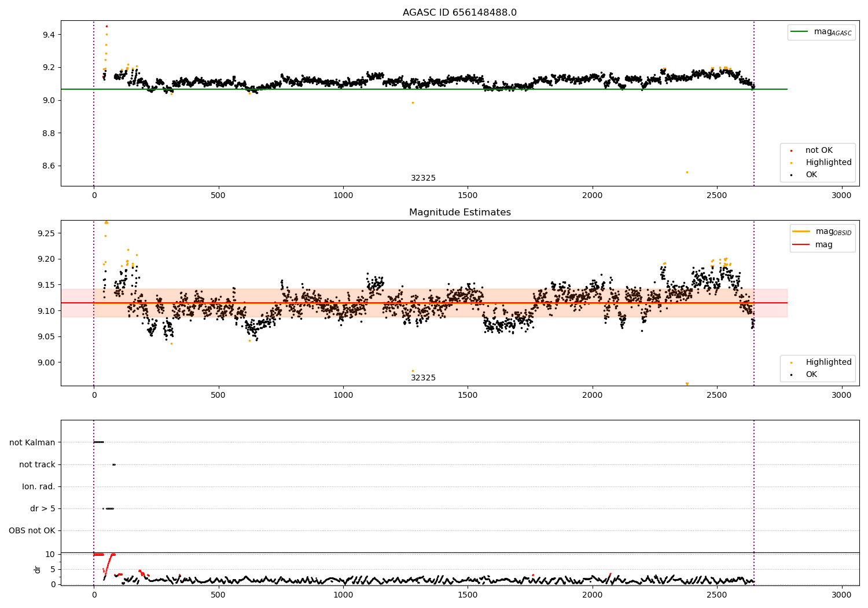Viewport: 868px width, 608px height.
Task: Click the orange outlier point near 8.56 magnitude
Action: (687, 172)
